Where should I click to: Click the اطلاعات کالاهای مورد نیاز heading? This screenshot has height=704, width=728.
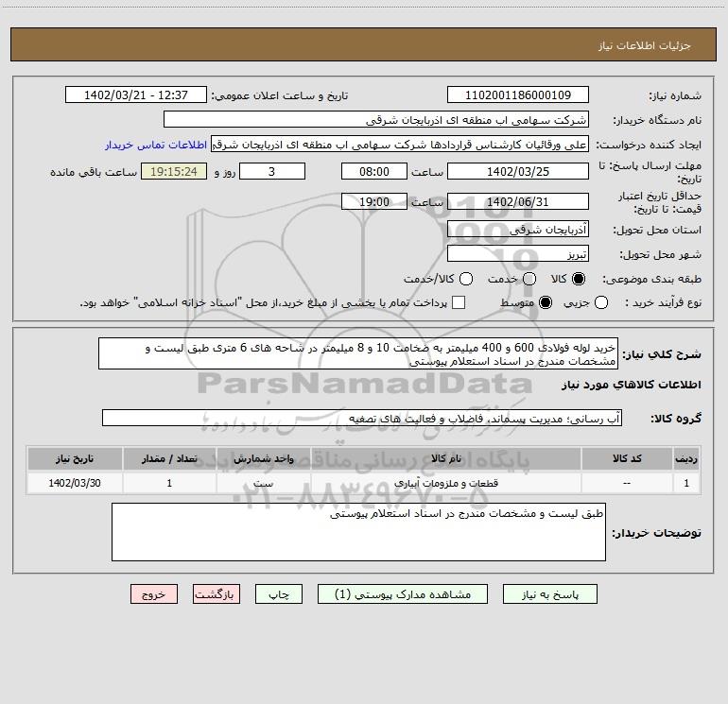click(632, 385)
